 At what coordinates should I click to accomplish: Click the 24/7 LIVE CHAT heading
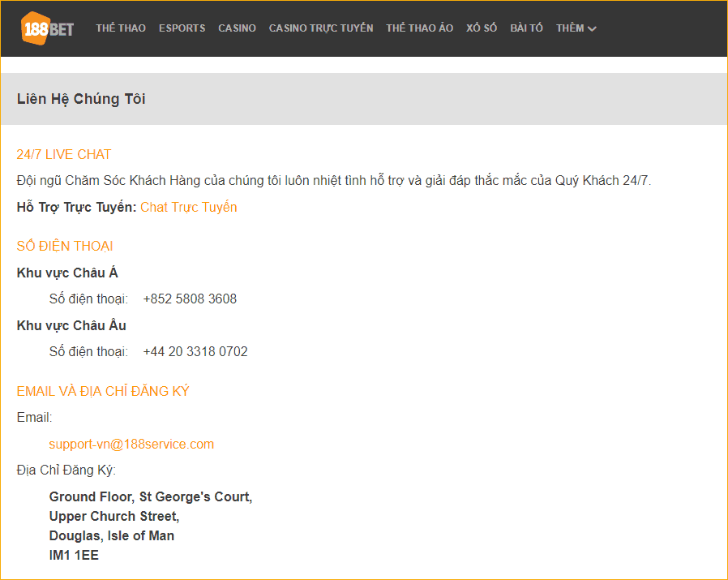[63, 154]
